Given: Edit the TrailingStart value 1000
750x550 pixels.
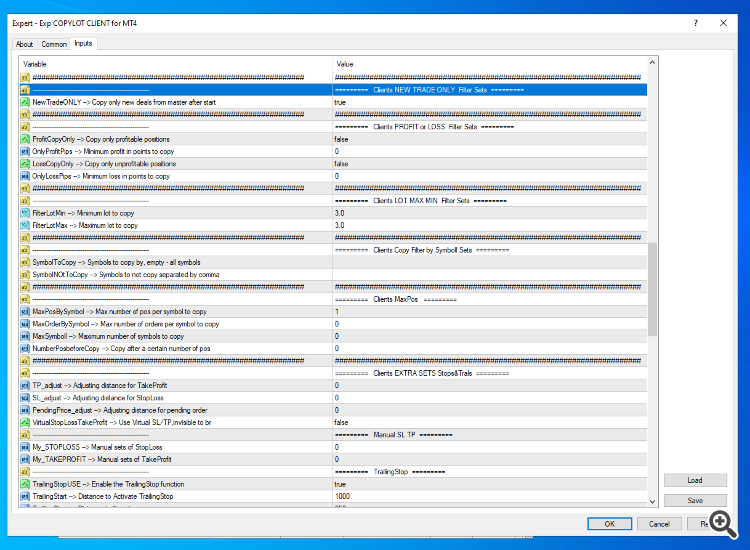Looking at the screenshot, I should click(x=490, y=496).
